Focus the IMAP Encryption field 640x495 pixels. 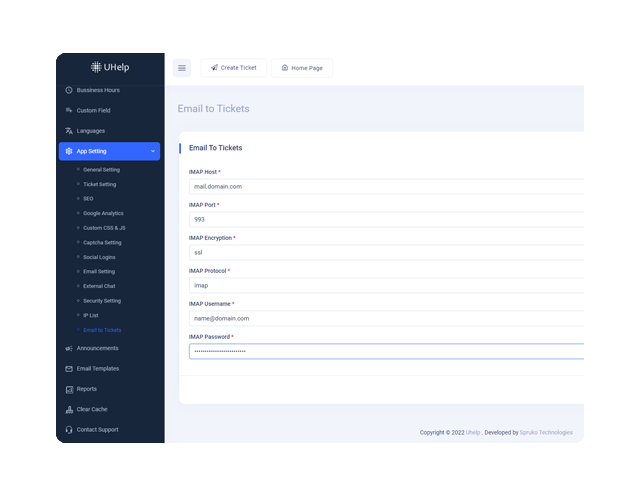tap(386, 253)
